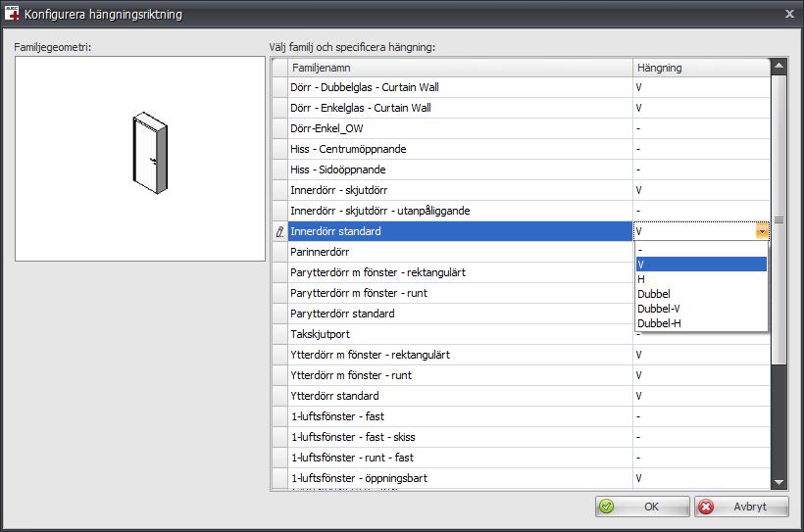The image size is (804, 532).
Task: Choose Dubbel-V option in dropdown list
Action: pos(701,309)
